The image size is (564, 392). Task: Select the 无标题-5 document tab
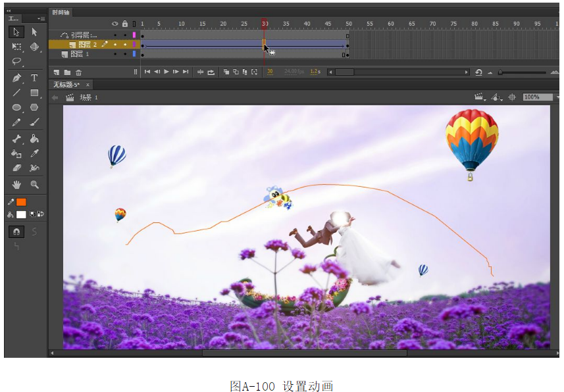click(67, 85)
